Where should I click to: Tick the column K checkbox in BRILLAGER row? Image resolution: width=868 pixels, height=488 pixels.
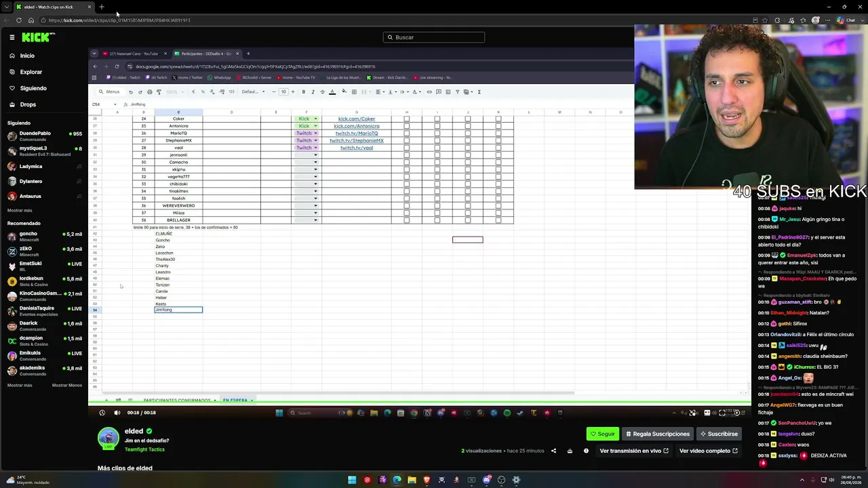[x=498, y=220]
